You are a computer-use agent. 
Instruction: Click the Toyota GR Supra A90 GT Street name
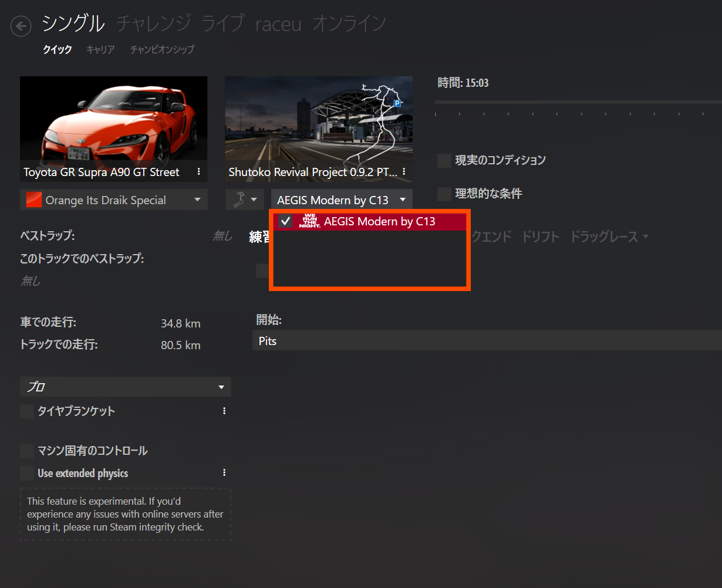(x=102, y=172)
